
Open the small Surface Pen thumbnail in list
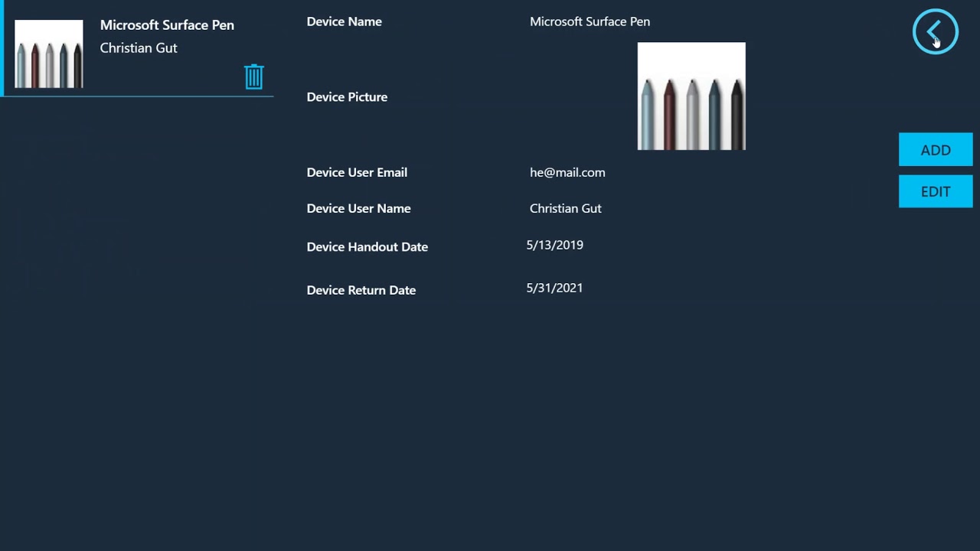click(x=49, y=54)
